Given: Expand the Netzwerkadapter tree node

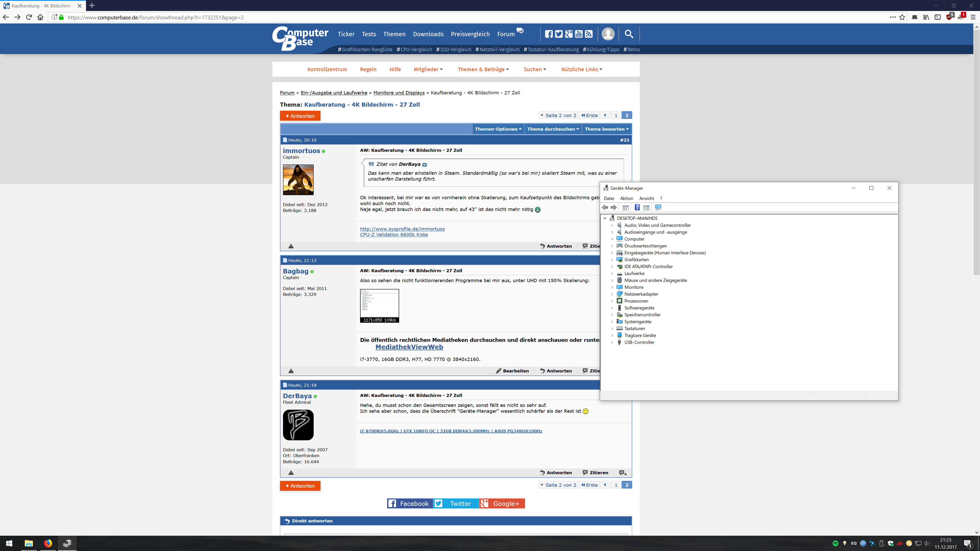Looking at the screenshot, I should (612, 294).
